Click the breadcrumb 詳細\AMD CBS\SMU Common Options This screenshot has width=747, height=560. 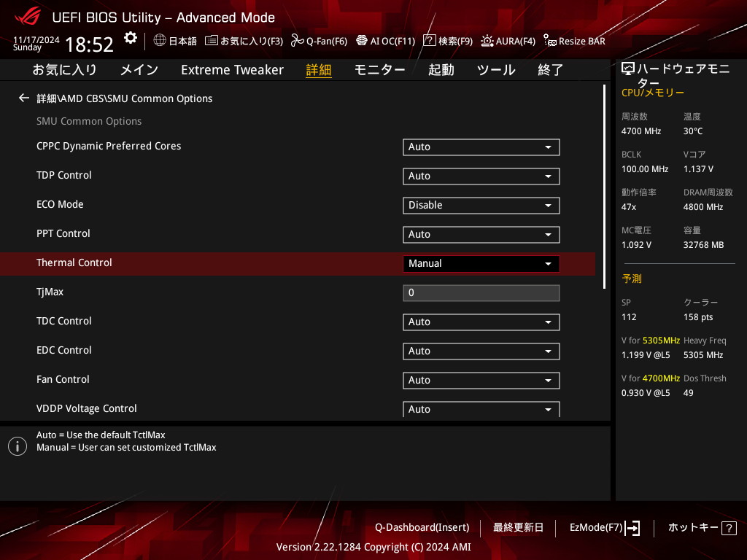click(x=124, y=98)
